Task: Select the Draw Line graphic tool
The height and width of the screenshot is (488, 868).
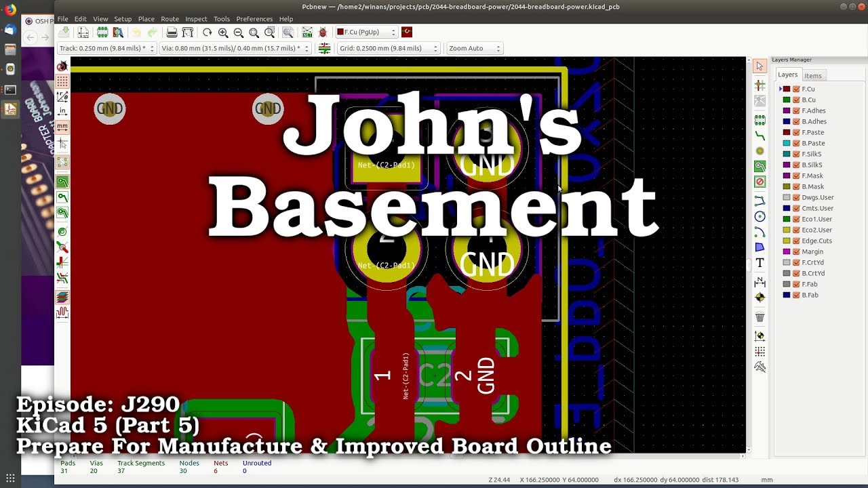Action: click(x=759, y=201)
